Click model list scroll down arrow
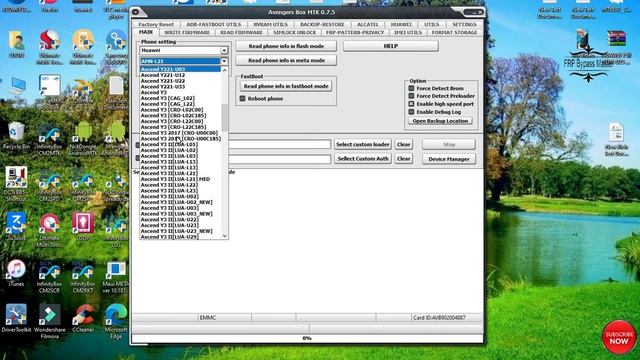The width and height of the screenshot is (640, 360). pyautogui.click(x=224, y=236)
